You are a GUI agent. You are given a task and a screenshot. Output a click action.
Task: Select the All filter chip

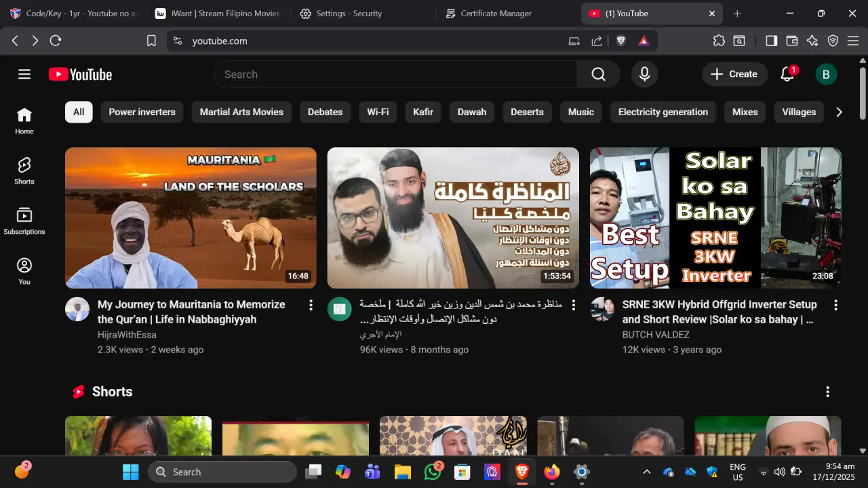[x=79, y=112]
